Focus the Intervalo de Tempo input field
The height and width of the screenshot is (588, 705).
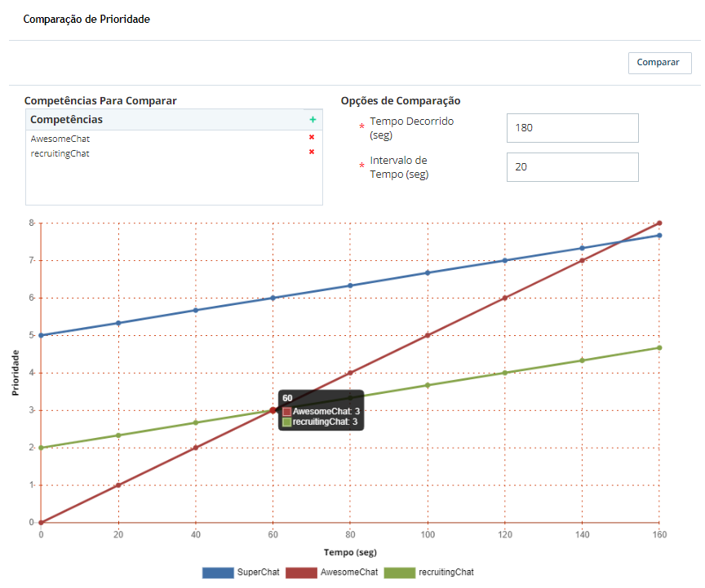pyautogui.click(x=572, y=167)
